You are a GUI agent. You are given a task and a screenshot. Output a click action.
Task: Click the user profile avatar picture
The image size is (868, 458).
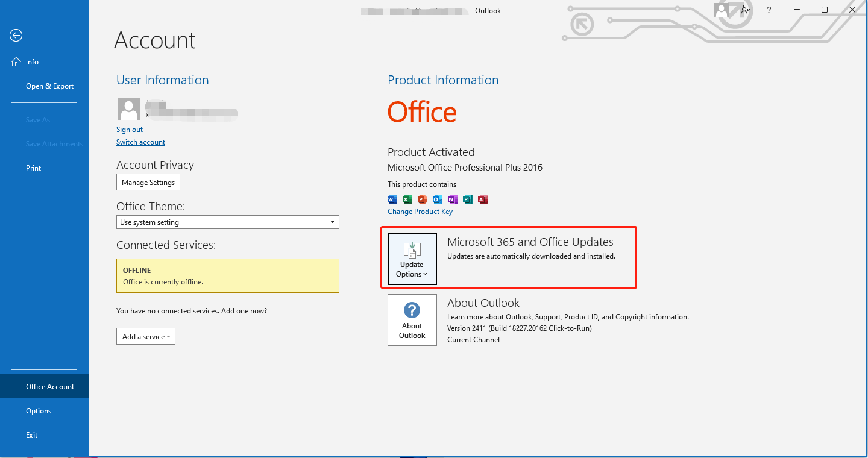(128, 110)
